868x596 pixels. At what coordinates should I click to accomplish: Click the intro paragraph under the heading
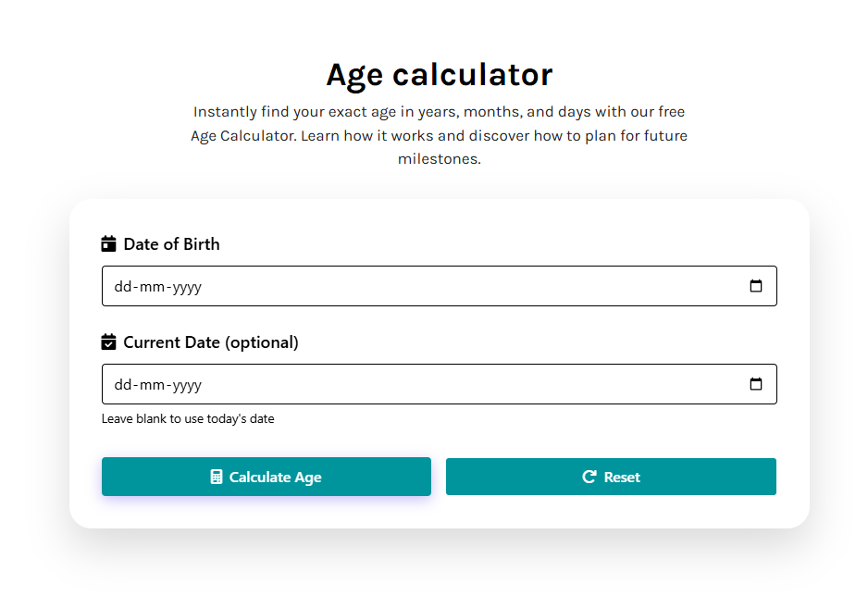pyautogui.click(x=439, y=135)
